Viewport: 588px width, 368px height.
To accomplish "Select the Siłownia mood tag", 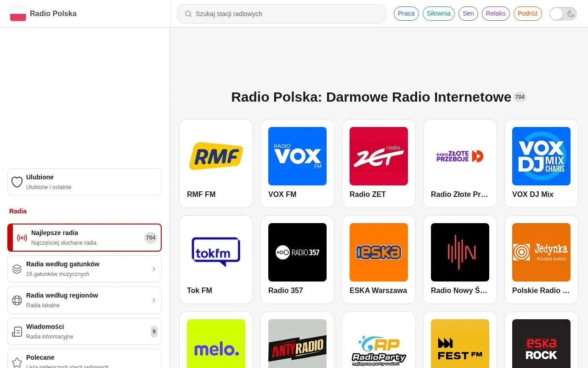I will [439, 13].
